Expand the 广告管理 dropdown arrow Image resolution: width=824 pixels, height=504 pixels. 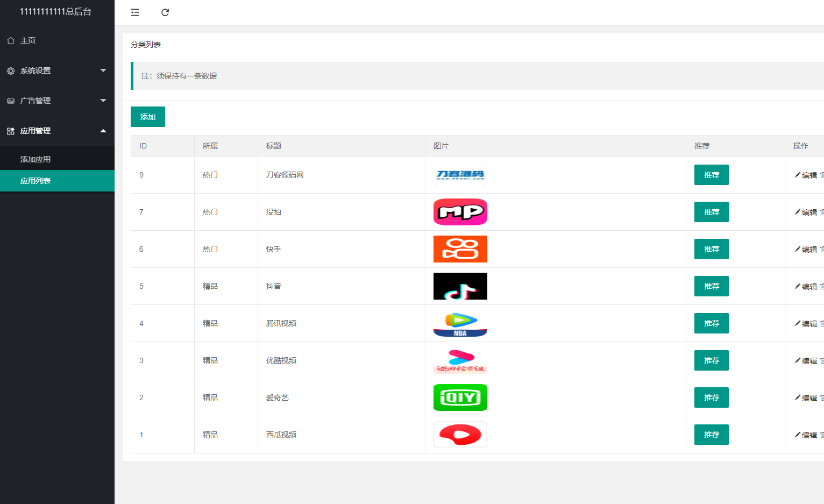pyautogui.click(x=103, y=101)
